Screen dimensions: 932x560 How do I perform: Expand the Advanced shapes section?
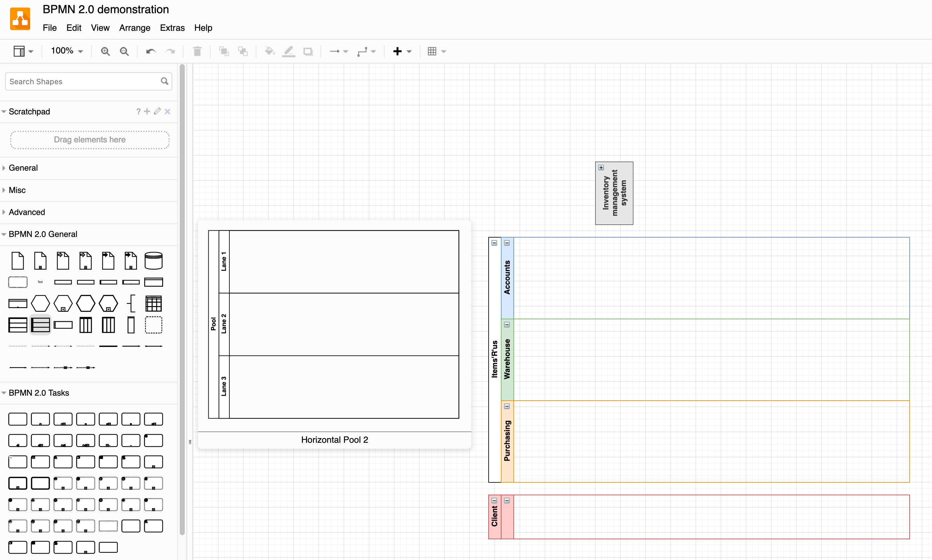[x=26, y=212]
